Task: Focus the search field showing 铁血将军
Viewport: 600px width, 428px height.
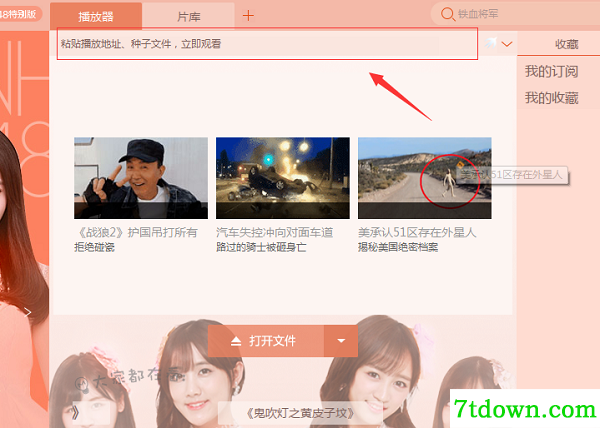Action: [515, 14]
